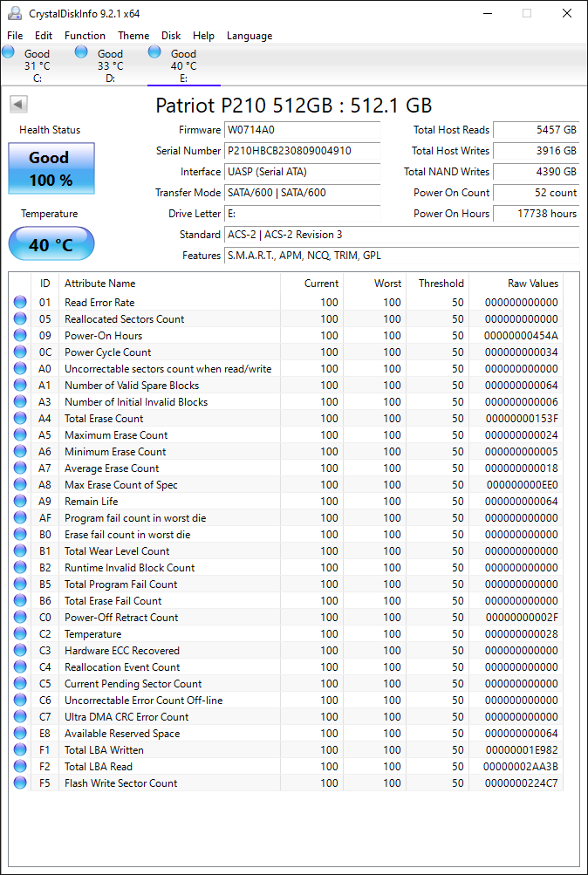This screenshot has width=588, height=875.
Task: Open the Help menu
Action: click(x=203, y=36)
